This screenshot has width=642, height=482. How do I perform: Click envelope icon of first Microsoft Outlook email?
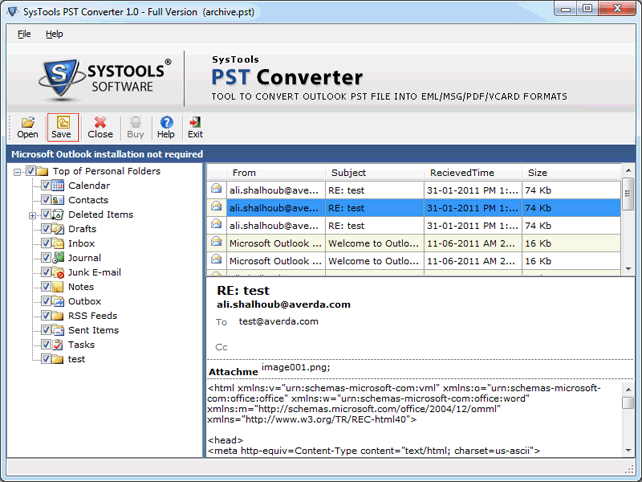click(x=217, y=242)
